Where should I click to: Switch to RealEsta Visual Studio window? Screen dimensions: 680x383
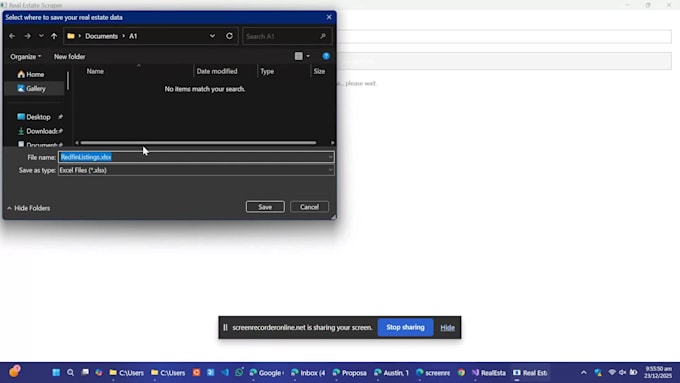point(489,373)
